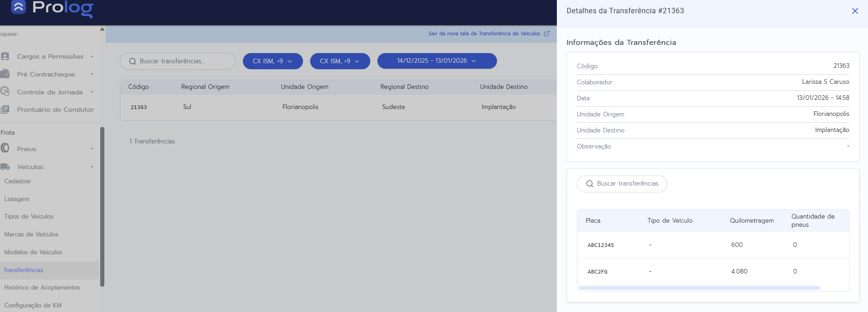Close the transfer details panel
Viewport: 868px width, 312px height.
tap(854, 11)
